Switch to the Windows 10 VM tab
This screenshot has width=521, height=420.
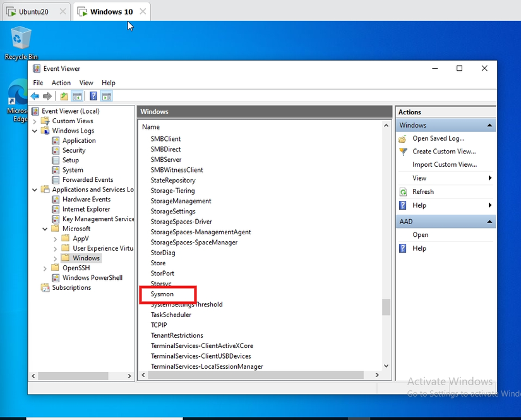(x=111, y=11)
